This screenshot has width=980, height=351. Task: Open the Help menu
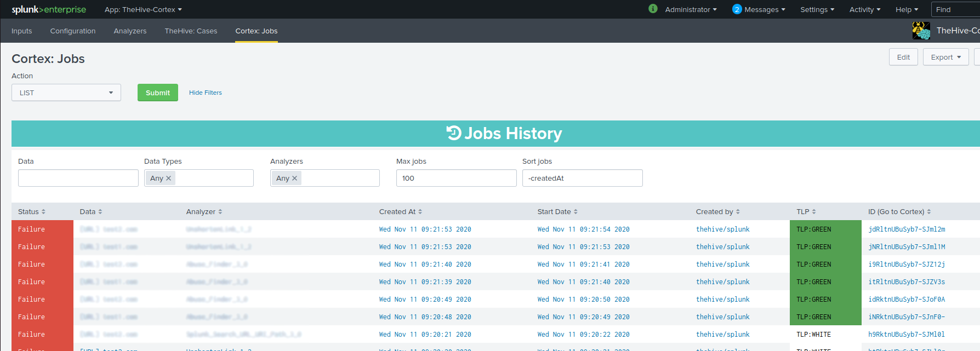(907, 9)
